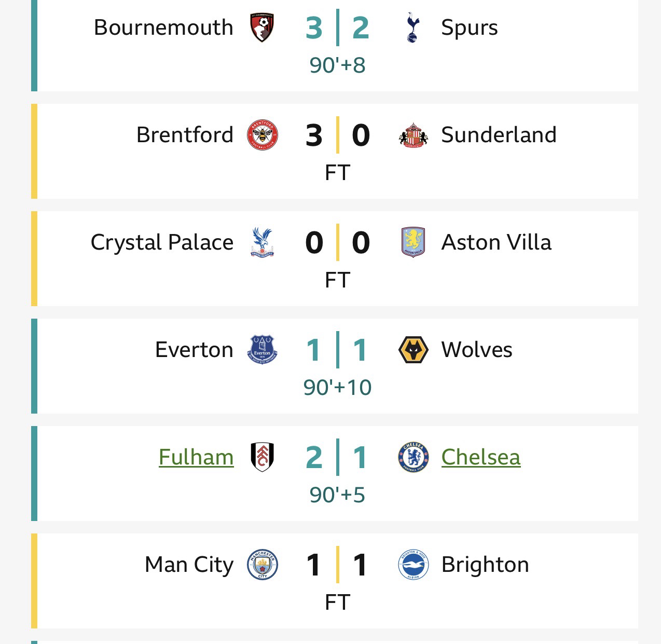Click the Crystal Palace eagle crest
This screenshot has width=661, height=644.
262,242
